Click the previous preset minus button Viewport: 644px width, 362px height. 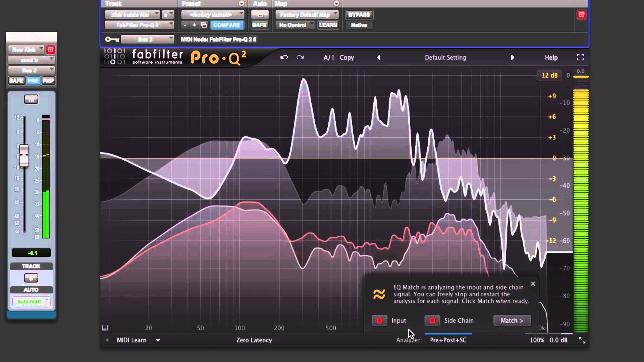185,25
